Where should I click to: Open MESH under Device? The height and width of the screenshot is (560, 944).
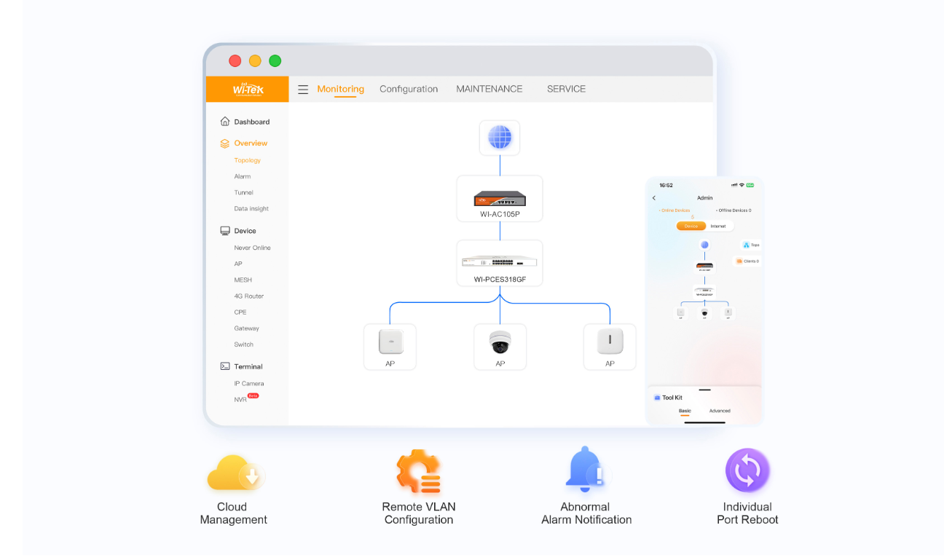(243, 280)
